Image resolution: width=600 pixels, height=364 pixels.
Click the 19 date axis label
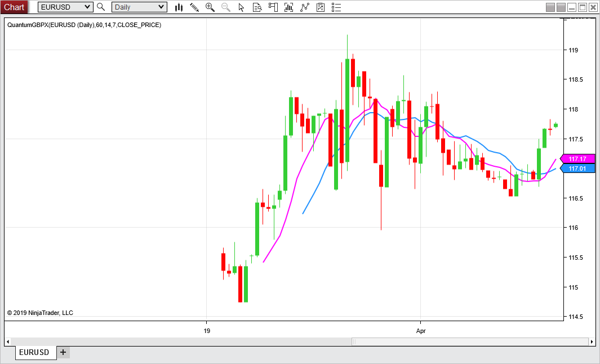[x=207, y=331]
